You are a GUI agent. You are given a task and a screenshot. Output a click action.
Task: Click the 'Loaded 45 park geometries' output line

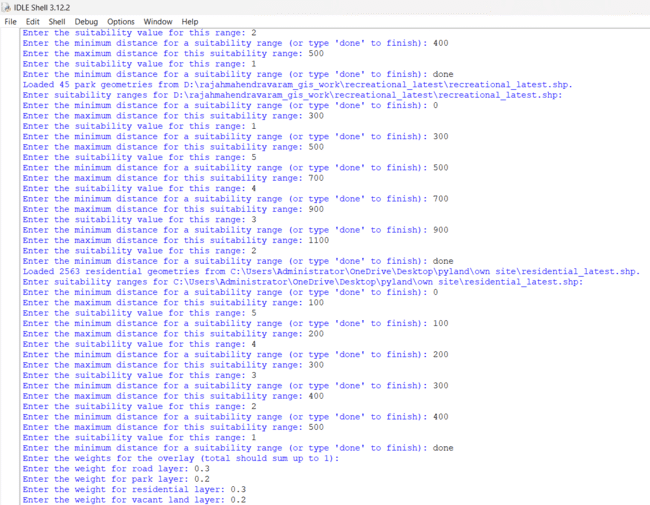(297, 85)
